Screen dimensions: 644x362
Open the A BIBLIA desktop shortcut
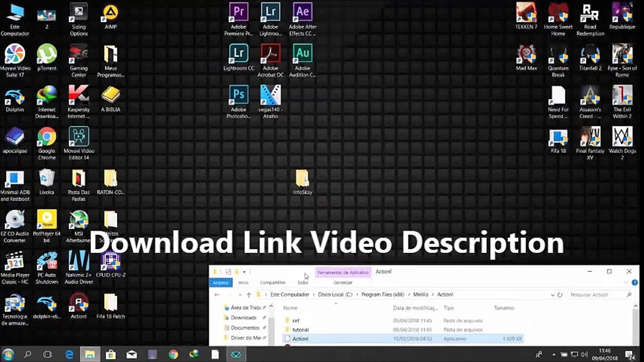(x=111, y=99)
